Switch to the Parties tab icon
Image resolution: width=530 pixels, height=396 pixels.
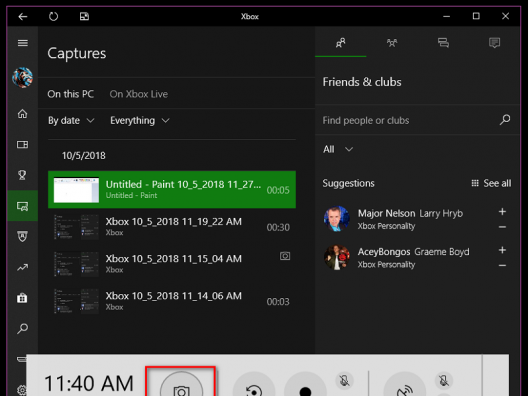click(392, 43)
